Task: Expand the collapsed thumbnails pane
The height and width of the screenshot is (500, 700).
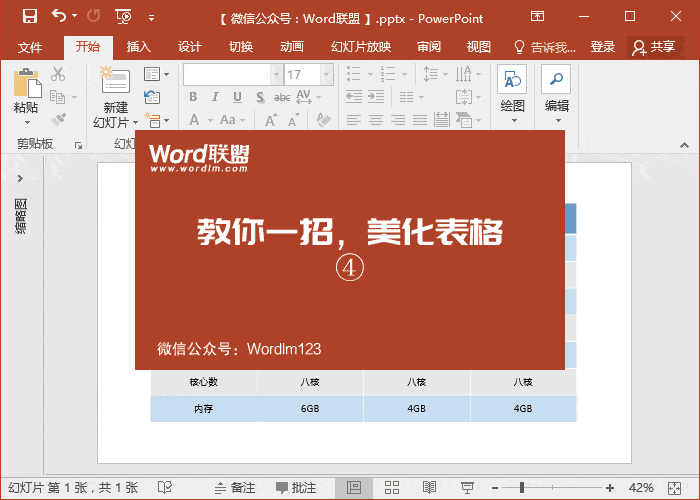Action: pos(20,179)
